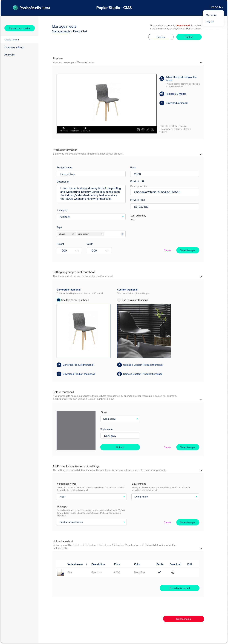This screenshot has width=228, height=644.
Task: Open the Visualisation type Floor dropdown
Action: click(x=91, y=497)
